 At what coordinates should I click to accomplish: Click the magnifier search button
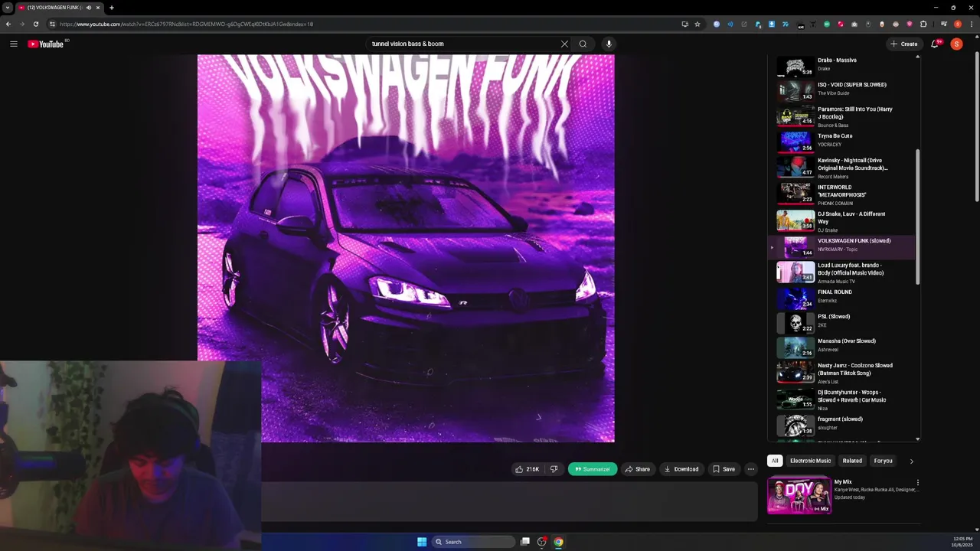[x=583, y=44]
